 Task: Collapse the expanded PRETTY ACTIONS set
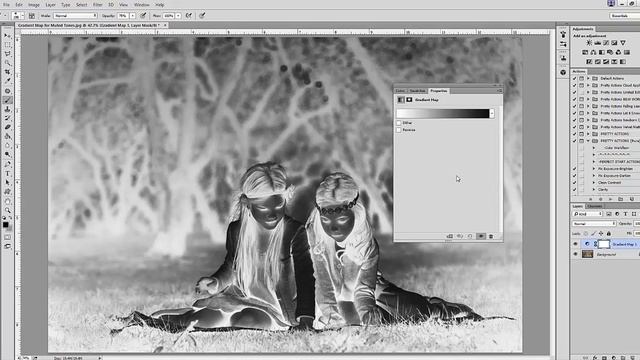[x=588, y=141]
